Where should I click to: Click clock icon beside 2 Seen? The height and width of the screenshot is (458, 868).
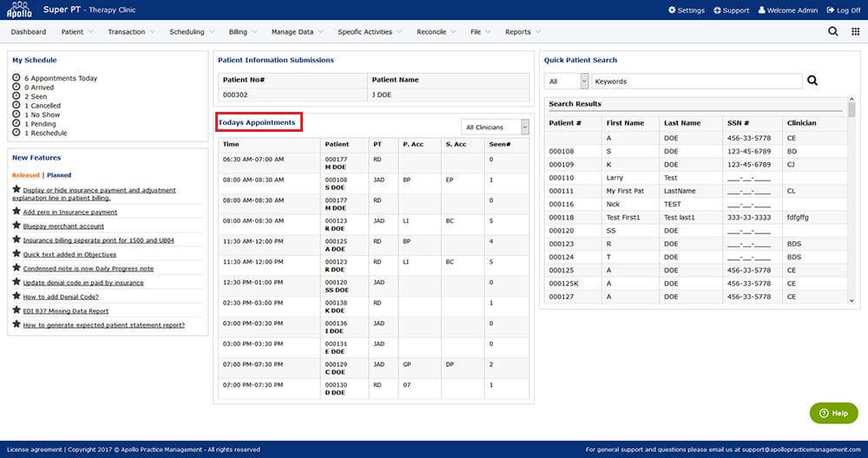coord(16,96)
